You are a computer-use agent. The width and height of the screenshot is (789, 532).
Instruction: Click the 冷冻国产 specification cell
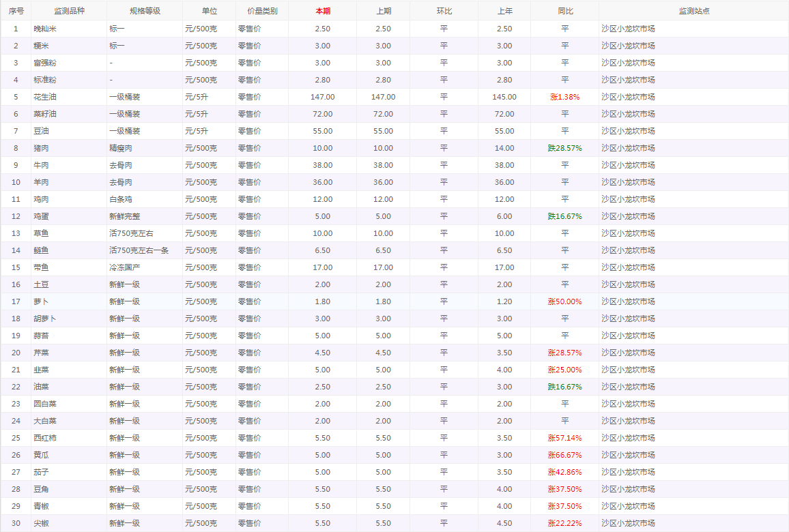[x=124, y=267]
